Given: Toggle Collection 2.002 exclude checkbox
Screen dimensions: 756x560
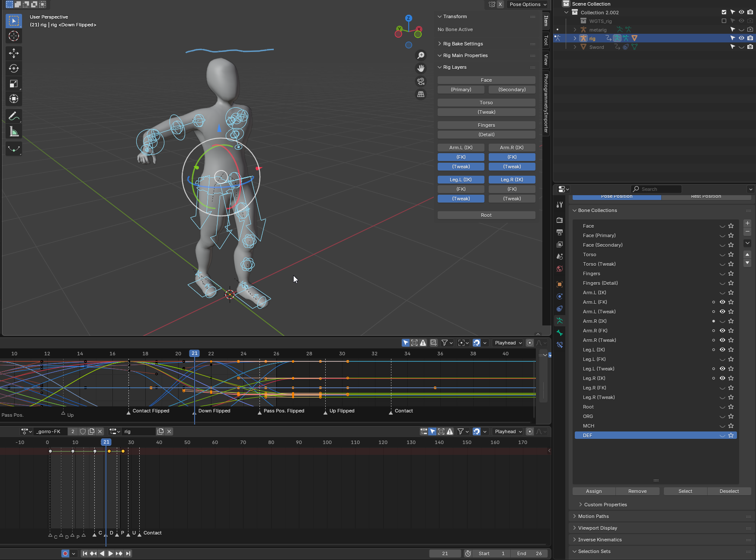Looking at the screenshot, I should coord(724,12).
